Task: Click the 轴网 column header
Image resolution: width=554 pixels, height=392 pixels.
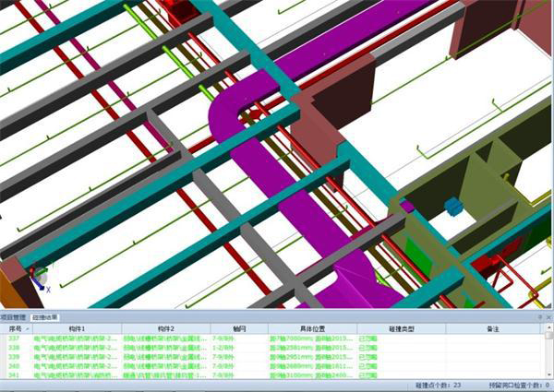Action: [x=239, y=329]
